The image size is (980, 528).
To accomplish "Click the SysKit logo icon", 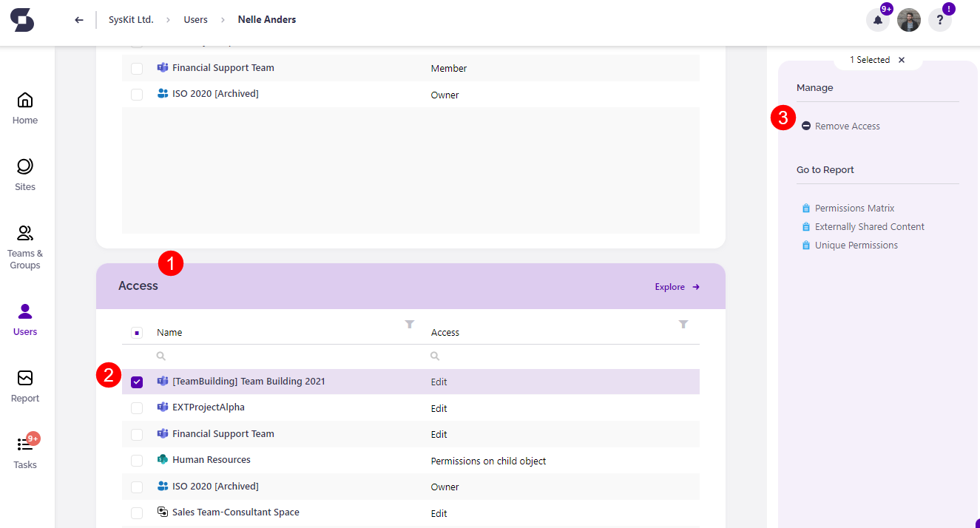I will coord(22,20).
